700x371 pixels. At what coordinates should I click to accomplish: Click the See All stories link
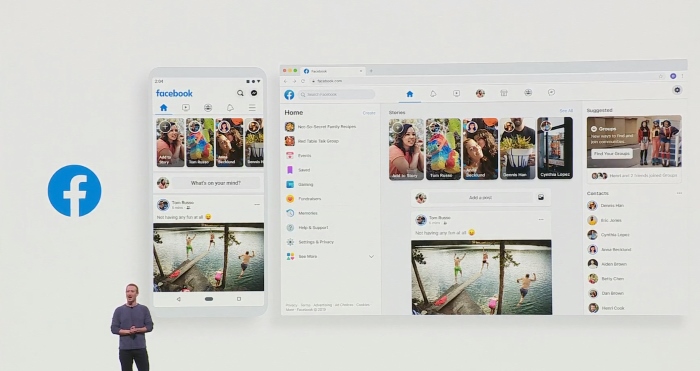tap(566, 111)
